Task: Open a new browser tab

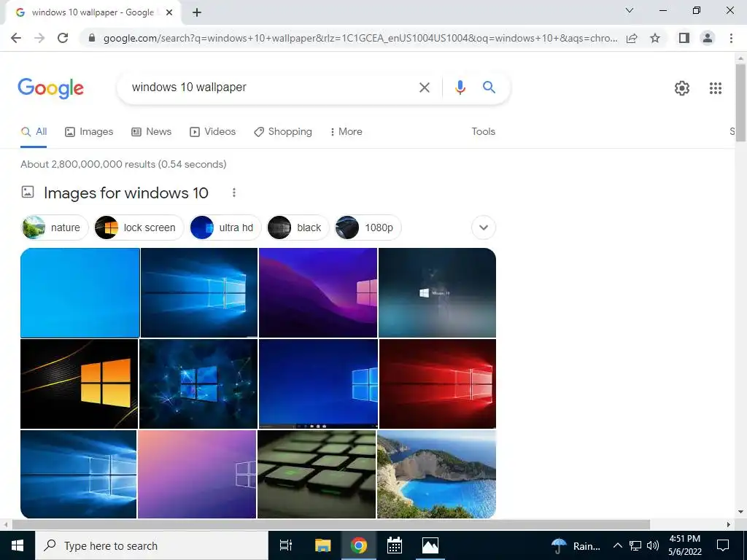Action: (x=197, y=13)
